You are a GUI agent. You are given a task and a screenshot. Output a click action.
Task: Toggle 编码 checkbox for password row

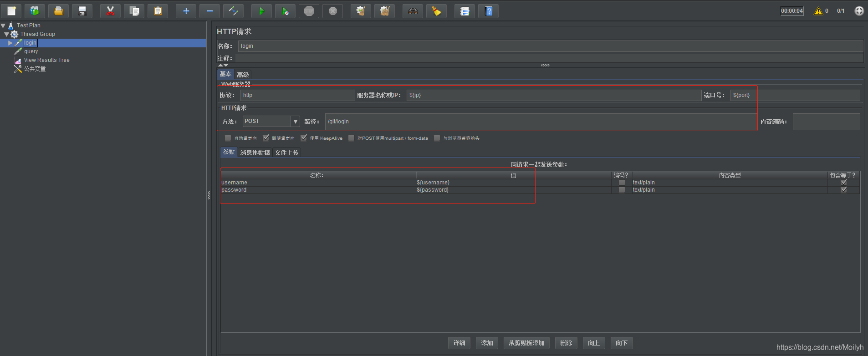pos(622,190)
